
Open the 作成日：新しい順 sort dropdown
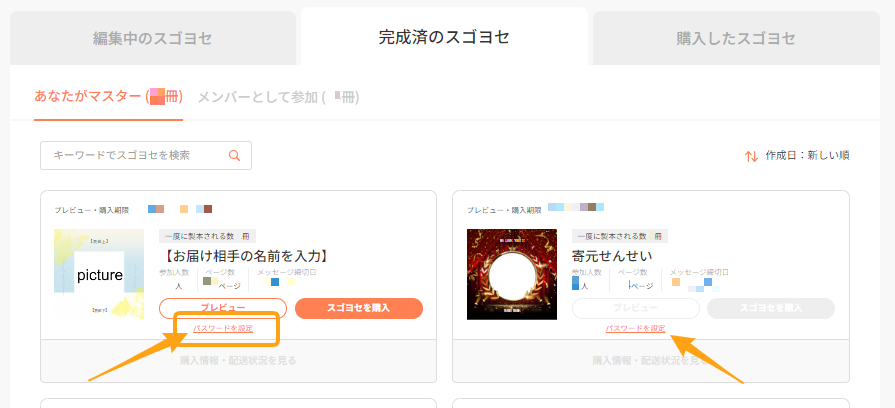(x=806, y=156)
